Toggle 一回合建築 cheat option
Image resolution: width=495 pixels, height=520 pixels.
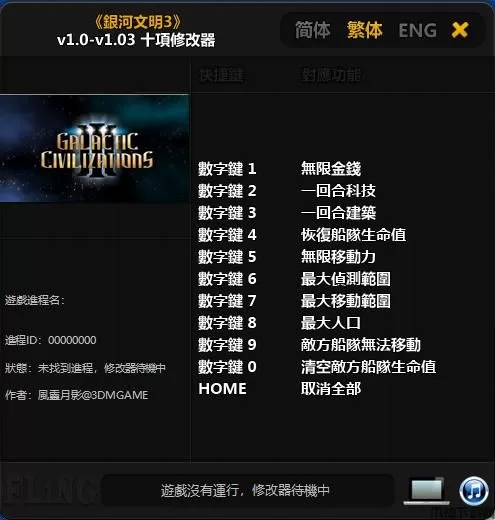[338, 213]
